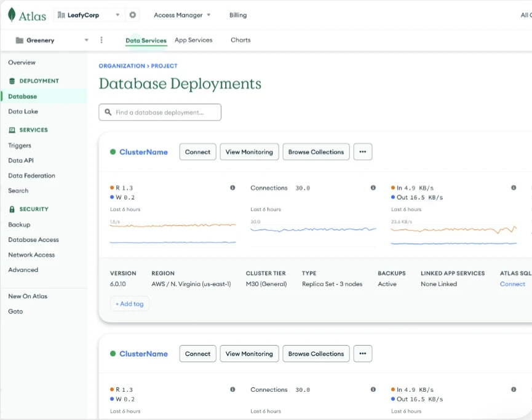Click the Atlas leaf logo
The image size is (532, 420).
12,15
